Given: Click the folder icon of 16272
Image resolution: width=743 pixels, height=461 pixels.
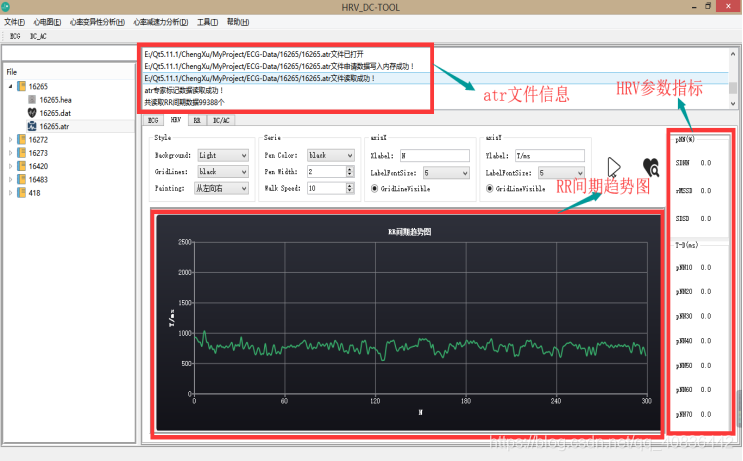Looking at the screenshot, I should coord(21,139).
